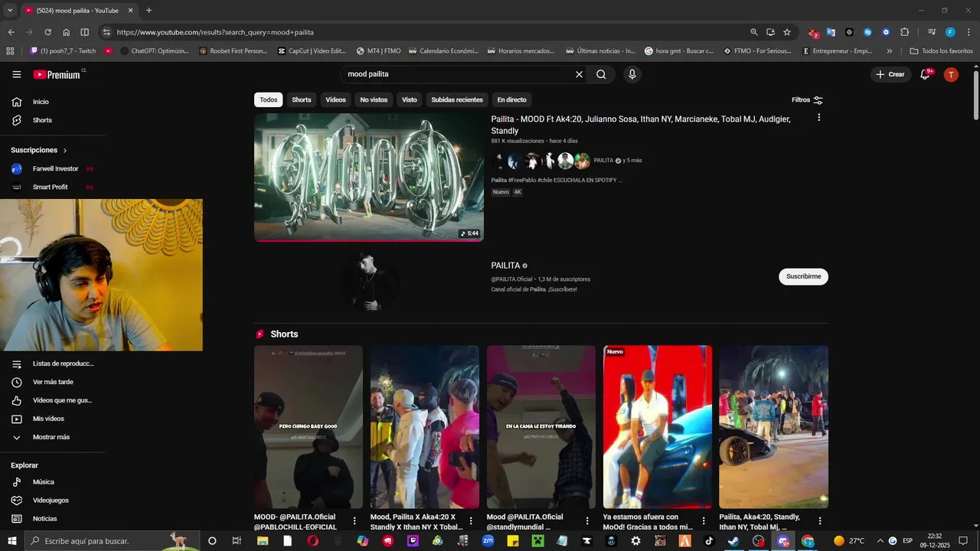Screen dimensions: 980x551
Task: Open Chrome extensions puzzle icon
Action: click(x=904, y=32)
